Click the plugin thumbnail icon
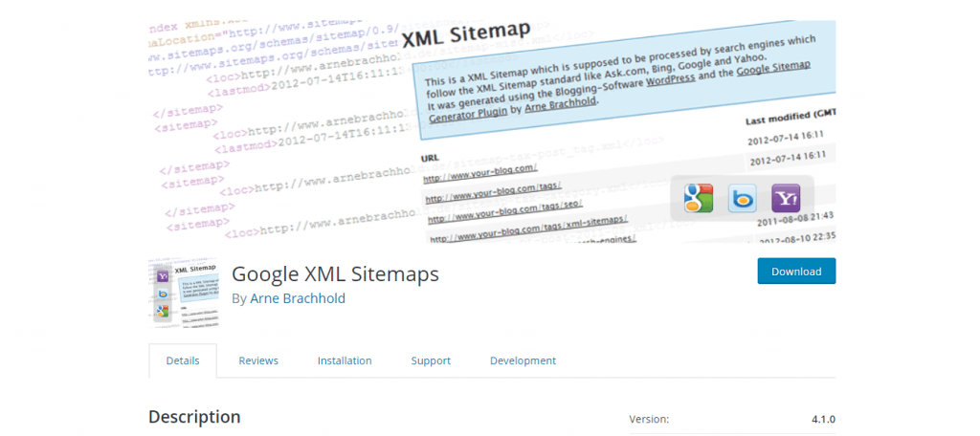Image resolution: width=980 pixels, height=436 pixels. pos(184,293)
